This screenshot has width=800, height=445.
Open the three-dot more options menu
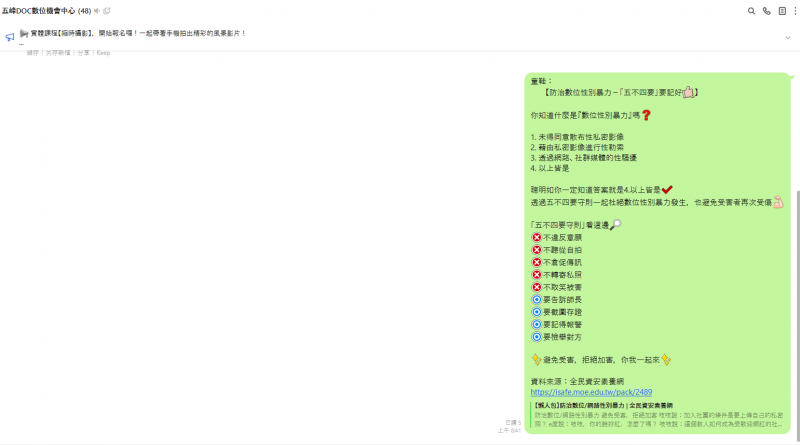794,11
